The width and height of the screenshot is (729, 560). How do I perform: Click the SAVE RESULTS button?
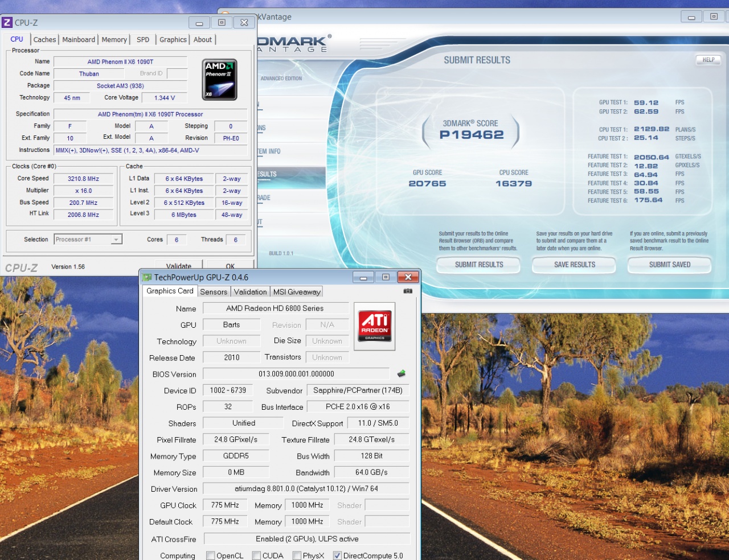point(574,265)
